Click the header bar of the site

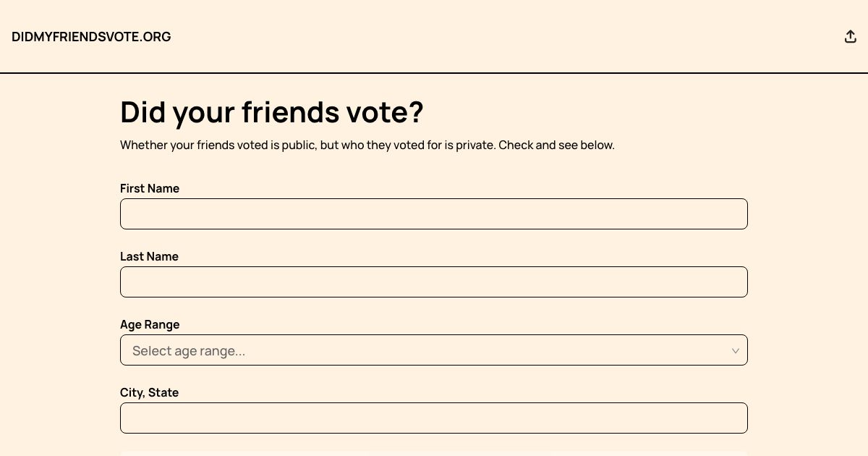434,36
